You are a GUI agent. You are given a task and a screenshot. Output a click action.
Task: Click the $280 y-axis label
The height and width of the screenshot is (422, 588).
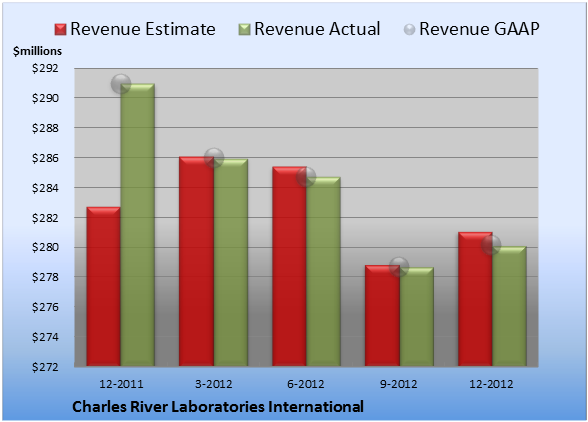tap(45, 248)
